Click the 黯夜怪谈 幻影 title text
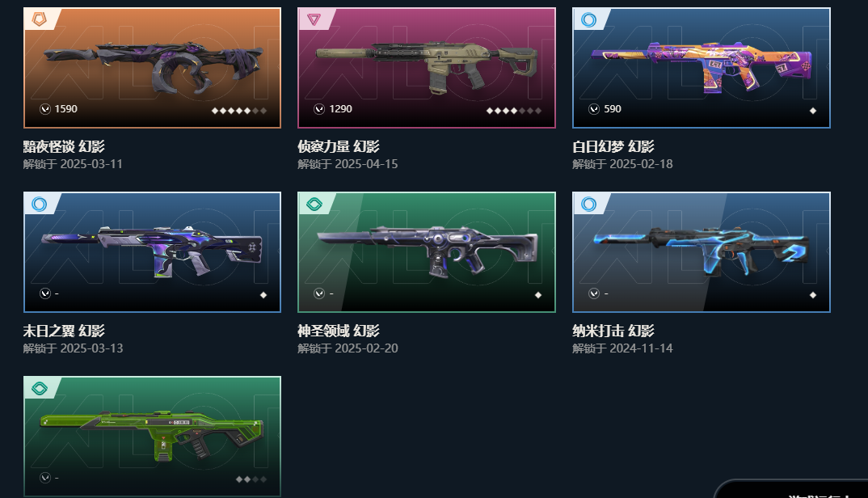868x498 pixels. point(64,146)
